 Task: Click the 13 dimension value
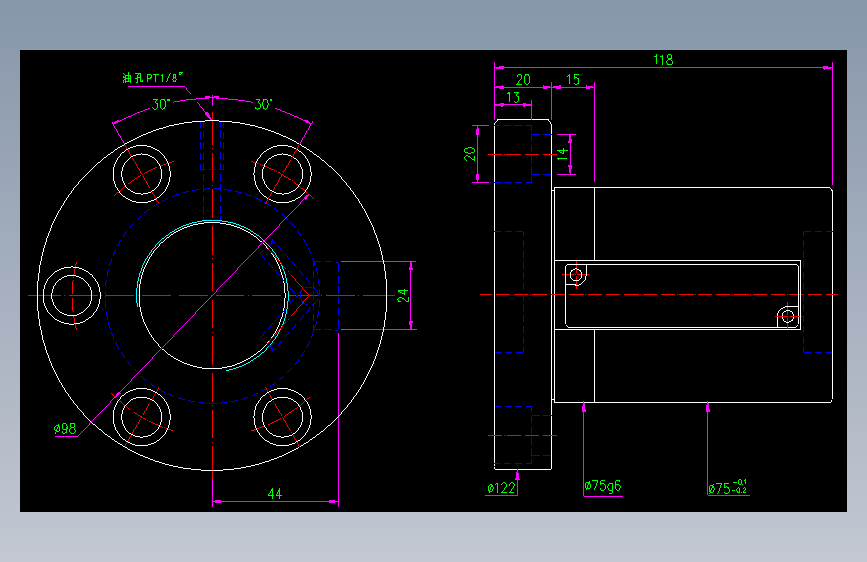[x=513, y=97]
